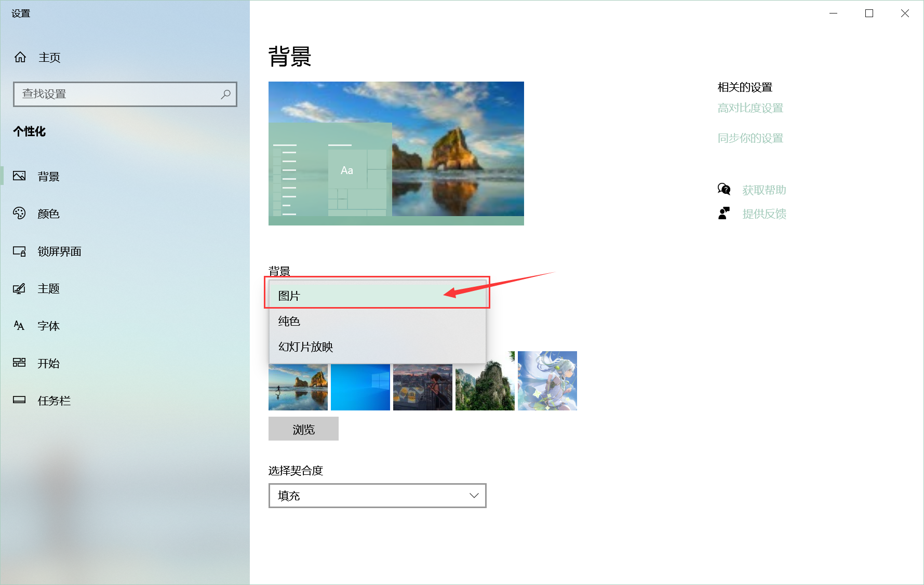Open Taskbar page via its icon
The height and width of the screenshot is (585, 924).
(19, 400)
